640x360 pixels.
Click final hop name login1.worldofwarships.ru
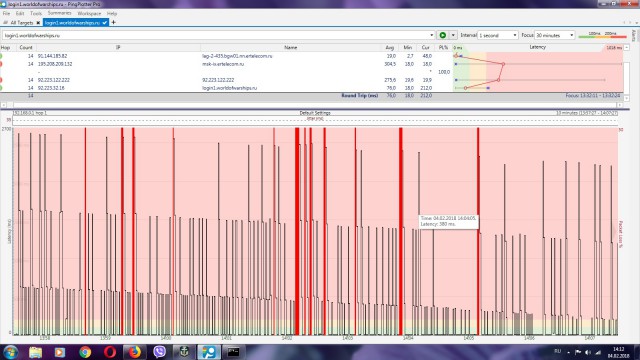[x=229, y=88]
